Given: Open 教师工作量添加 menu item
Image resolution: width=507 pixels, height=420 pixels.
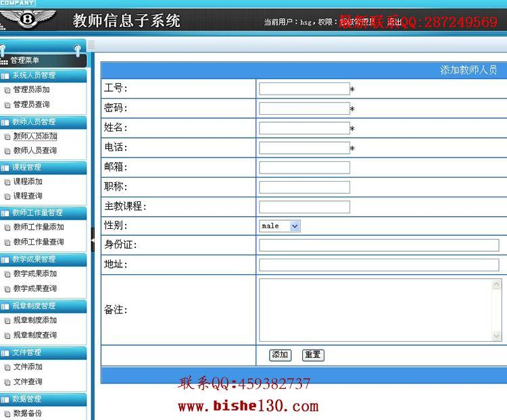Looking at the screenshot, I should pos(39,227).
